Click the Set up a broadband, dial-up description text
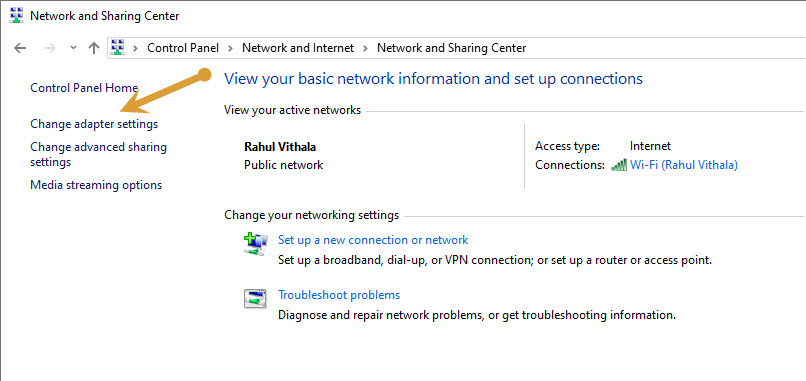Image resolution: width=806 pixels, height=381 pixels. (495, 260)
